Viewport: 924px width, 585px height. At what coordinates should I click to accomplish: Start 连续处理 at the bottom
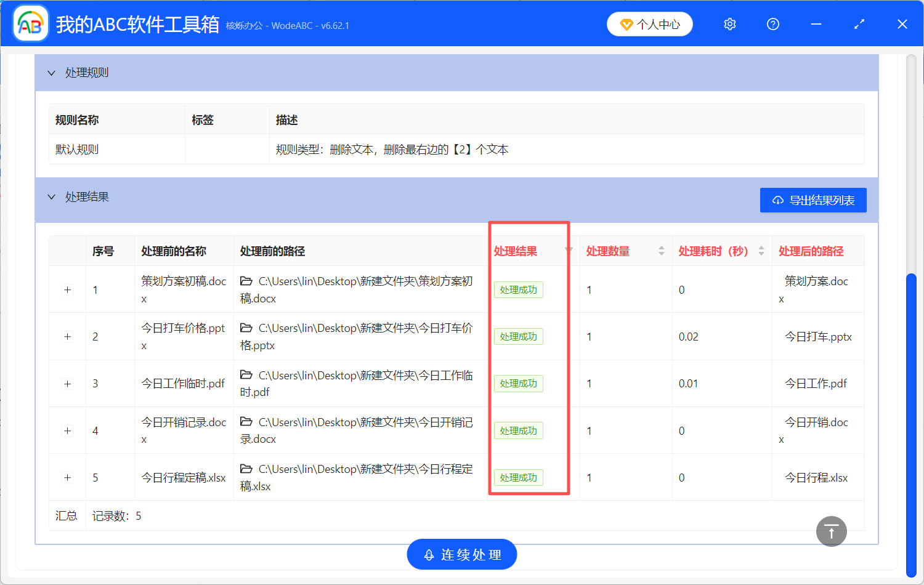click(x=461, y=554)
